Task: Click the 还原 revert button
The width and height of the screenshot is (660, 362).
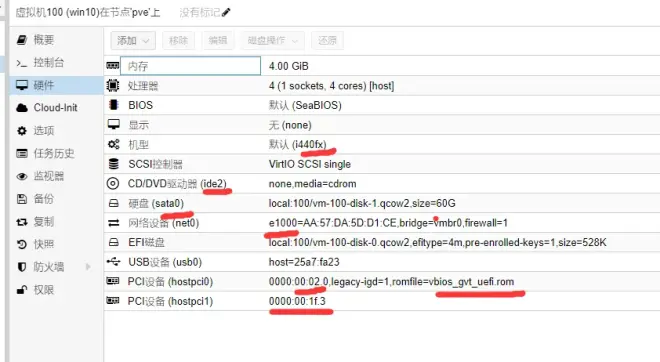Action: [x=327, y=40]
